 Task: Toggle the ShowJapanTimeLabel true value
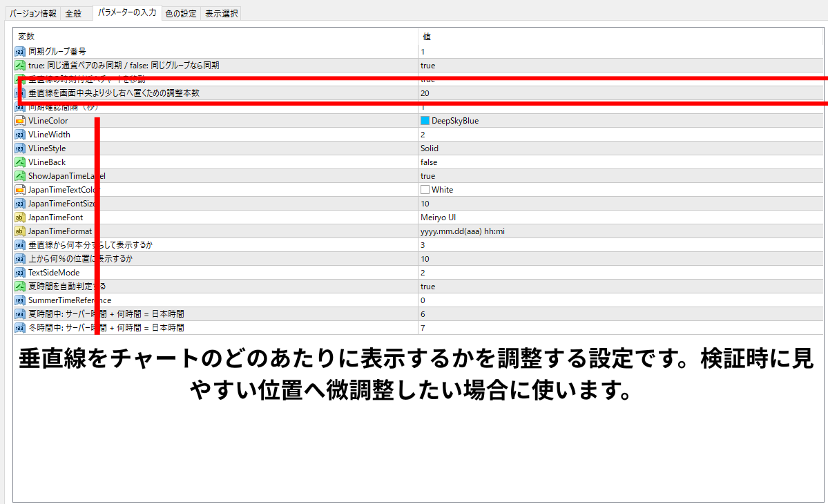coord(428,176)
